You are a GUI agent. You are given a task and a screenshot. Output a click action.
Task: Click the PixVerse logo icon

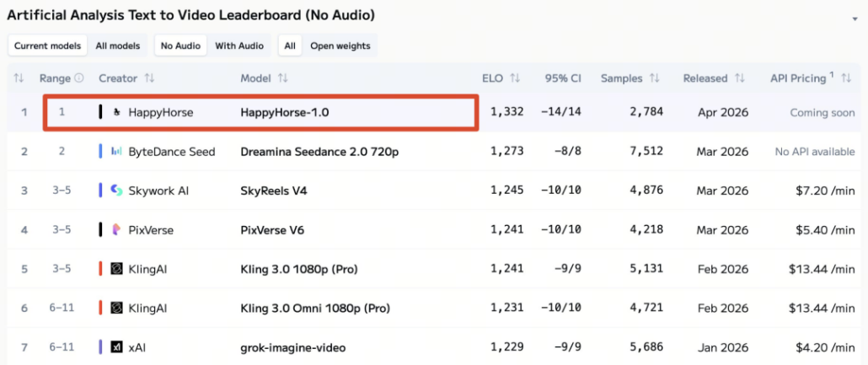116,229
